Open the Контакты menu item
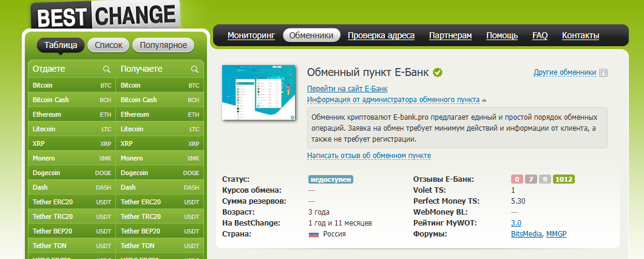The image size is (644, 259). [580, 35]
